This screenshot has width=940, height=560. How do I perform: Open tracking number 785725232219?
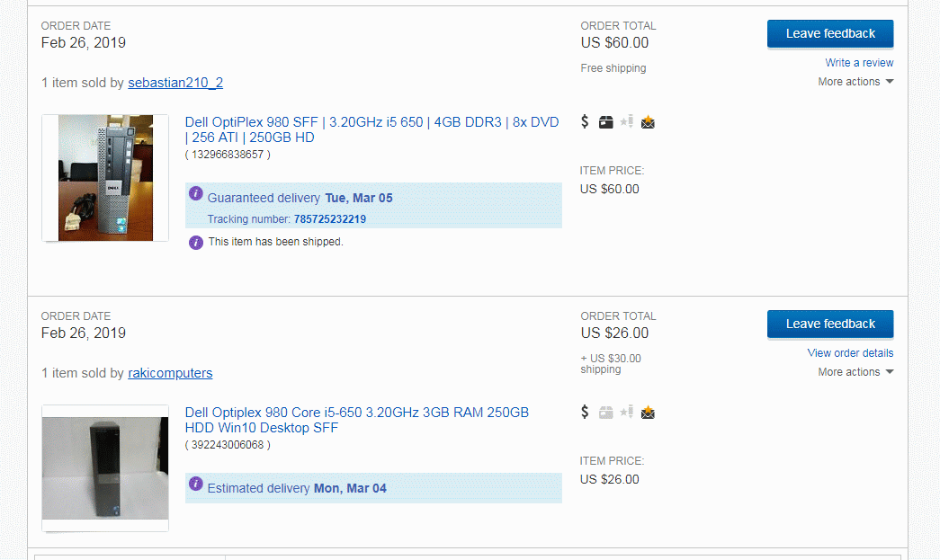(x=330, y=219)
